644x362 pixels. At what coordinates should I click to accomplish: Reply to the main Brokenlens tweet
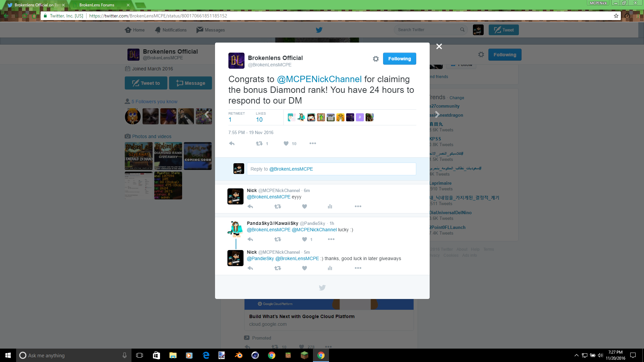tap(232, 143)
